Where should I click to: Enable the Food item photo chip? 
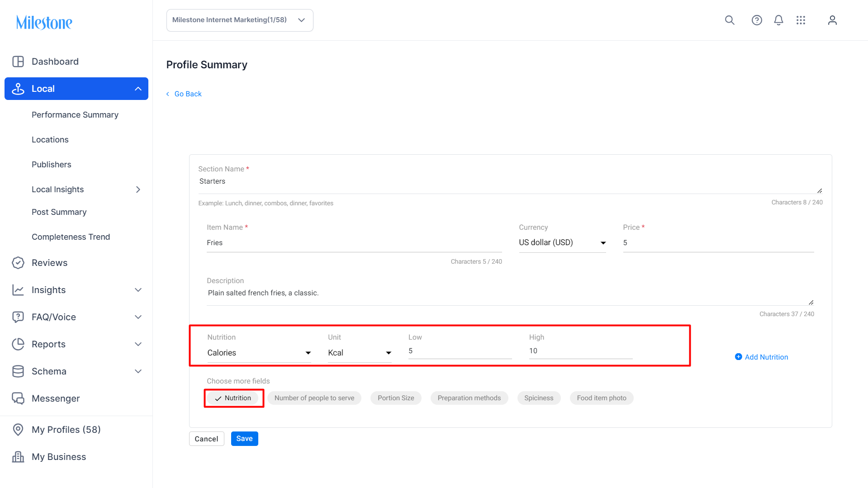(602, 398)
